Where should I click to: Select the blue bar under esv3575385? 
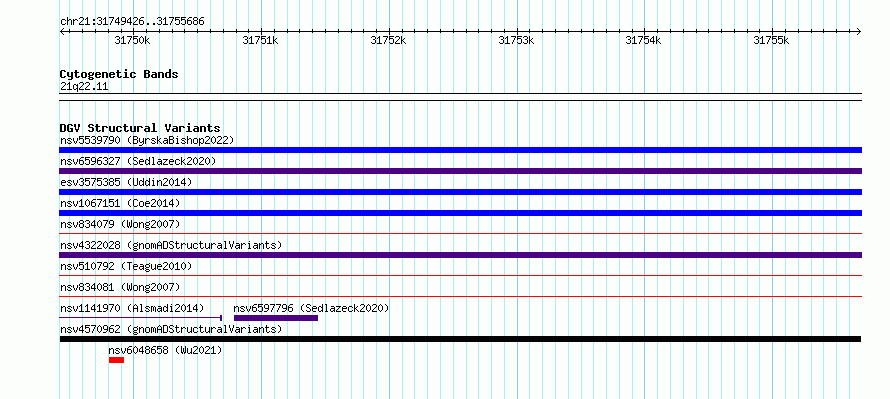coord(460,192)
